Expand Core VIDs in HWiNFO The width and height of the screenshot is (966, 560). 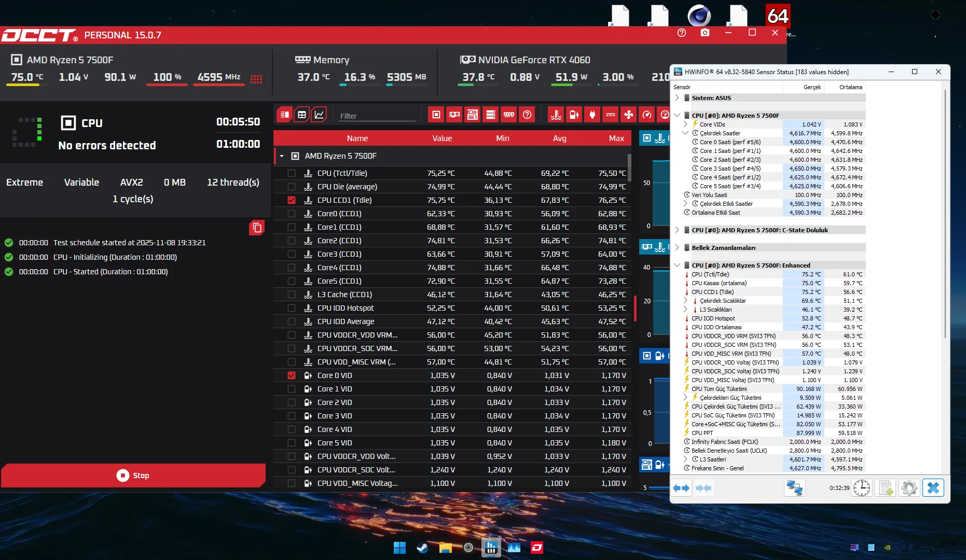pyautogui.click(x=685, y=124)
